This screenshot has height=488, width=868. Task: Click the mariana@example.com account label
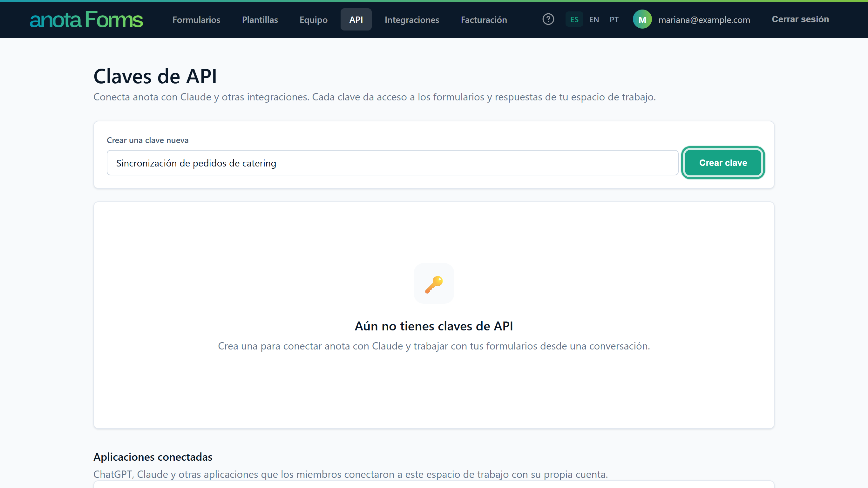tap(704, 20)
